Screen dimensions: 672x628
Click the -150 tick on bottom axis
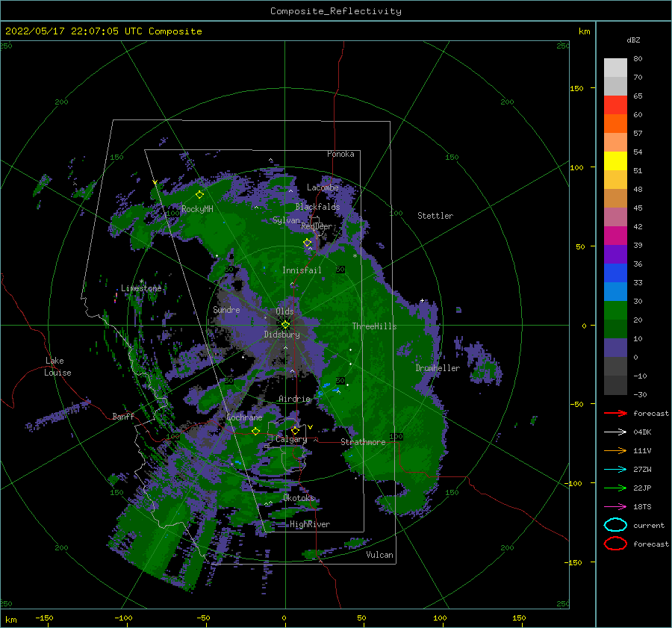(44, 618)
